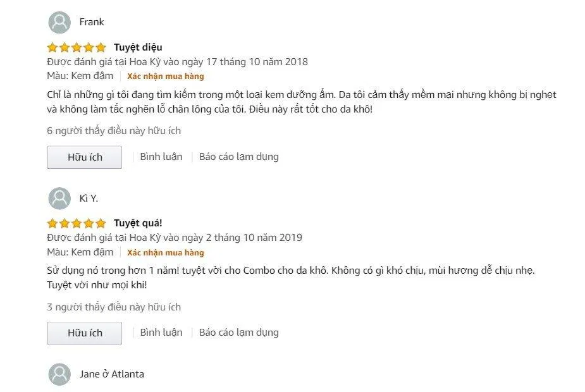Click the fifth star of Kì Y.'s rating
The width and height of the screenshot is (585, 392).
[100, 223]
